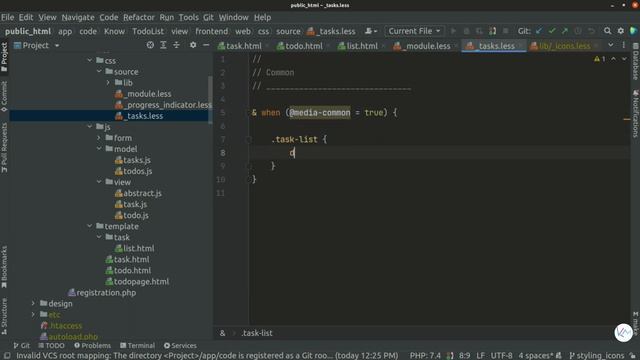Open the Project tool window sidebar button

(x=4, y=57)
